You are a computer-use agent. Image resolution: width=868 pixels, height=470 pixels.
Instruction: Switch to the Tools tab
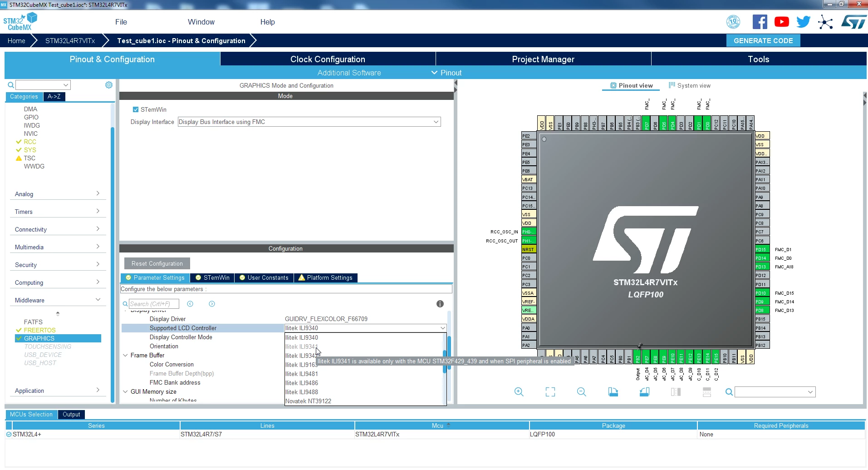[759, 59]
